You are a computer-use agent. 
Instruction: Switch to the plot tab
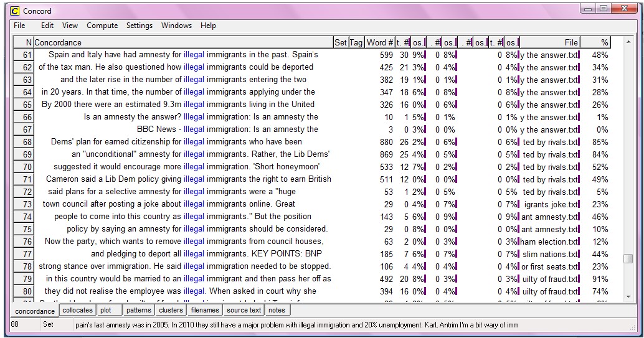[x=106, y=310]
